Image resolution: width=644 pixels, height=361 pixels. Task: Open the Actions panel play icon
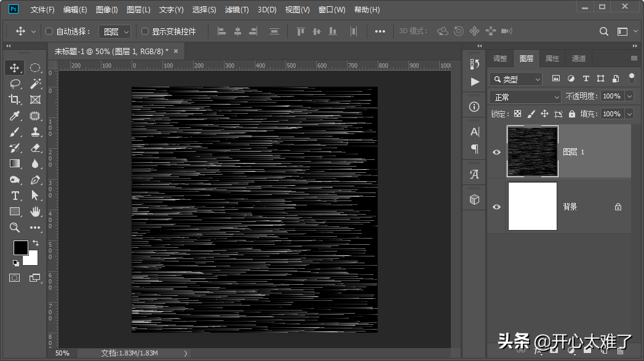(x=475, y=82)
